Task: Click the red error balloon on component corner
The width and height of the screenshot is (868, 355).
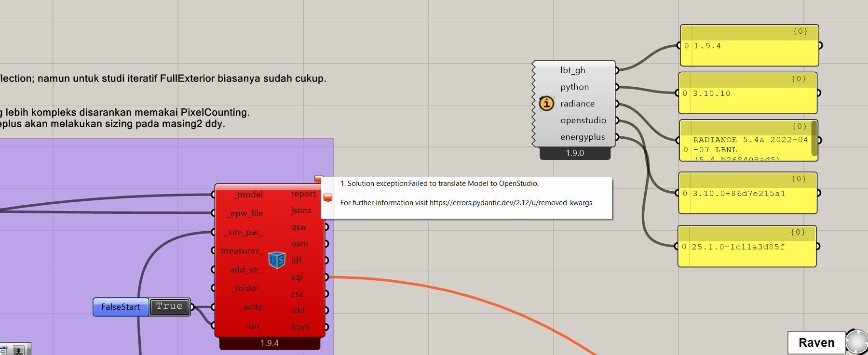Action: coord(318,179)
